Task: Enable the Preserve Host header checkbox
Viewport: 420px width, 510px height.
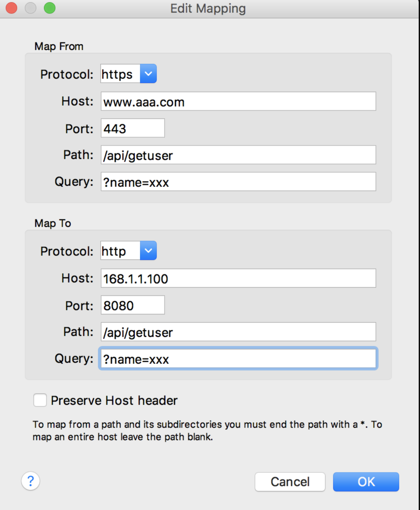Action: [x=40, y=400]
